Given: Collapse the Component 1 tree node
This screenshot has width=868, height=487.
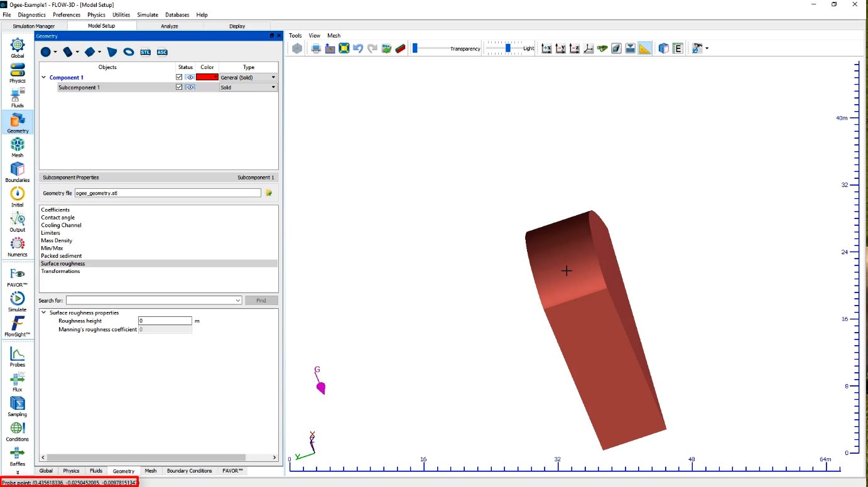Looking at the screenshot, I should point(44,78).
